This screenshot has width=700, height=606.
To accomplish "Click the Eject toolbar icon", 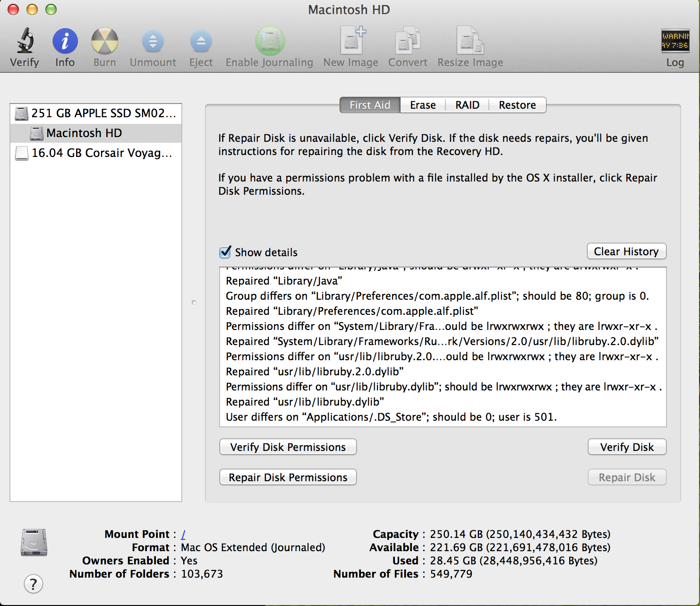I will tap(201, 42).
